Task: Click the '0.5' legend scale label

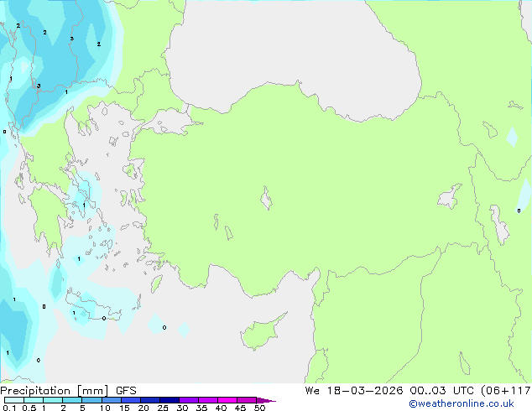Action: (29, 408)
